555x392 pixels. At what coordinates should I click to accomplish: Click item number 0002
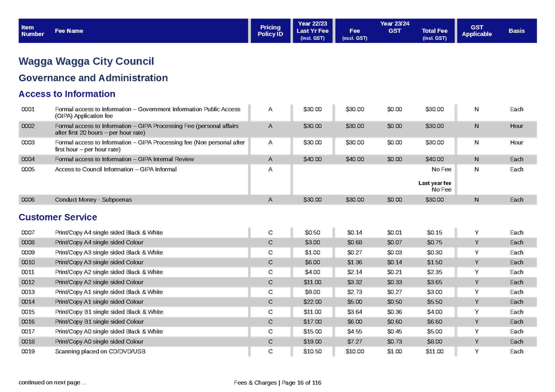click(28, 126)
